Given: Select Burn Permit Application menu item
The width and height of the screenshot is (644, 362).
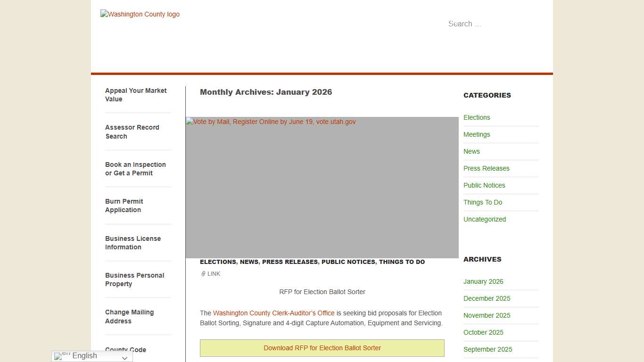Looking at the screenshot, I should coord(124,206).
